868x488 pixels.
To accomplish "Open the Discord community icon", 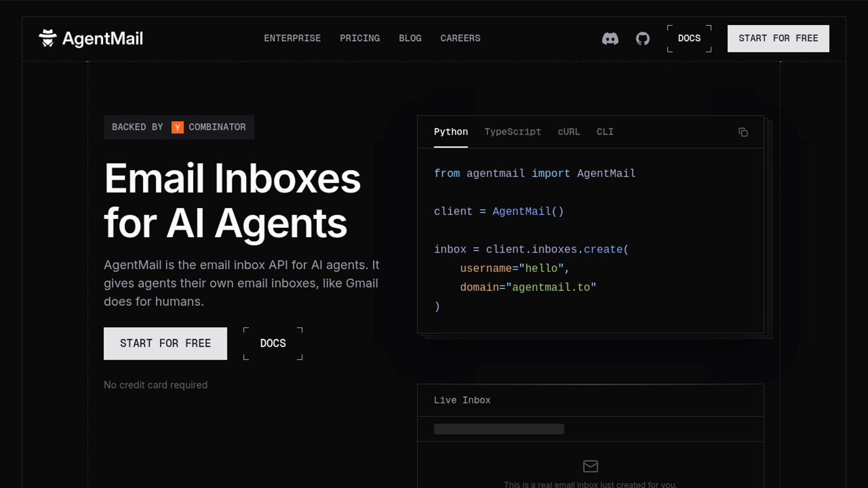I will [610, 38].
